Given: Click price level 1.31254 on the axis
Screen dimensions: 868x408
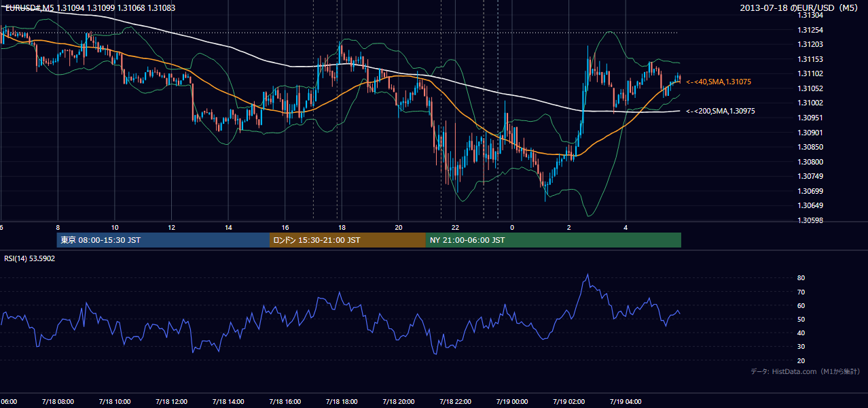Looking at the screenshot, I should [x=811, y=30].
